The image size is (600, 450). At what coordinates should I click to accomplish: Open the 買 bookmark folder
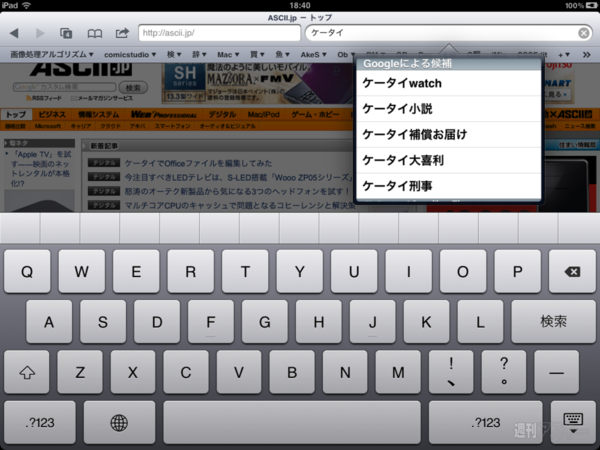pos(257,55)
